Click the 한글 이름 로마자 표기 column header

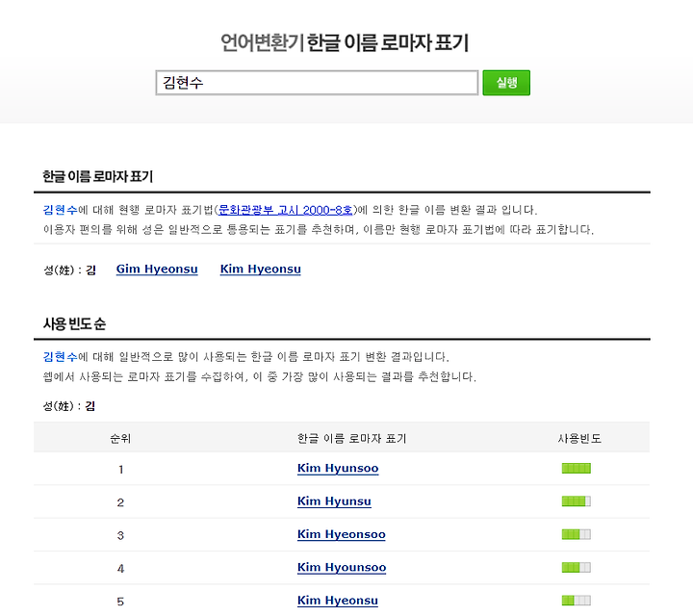point(351,438)
